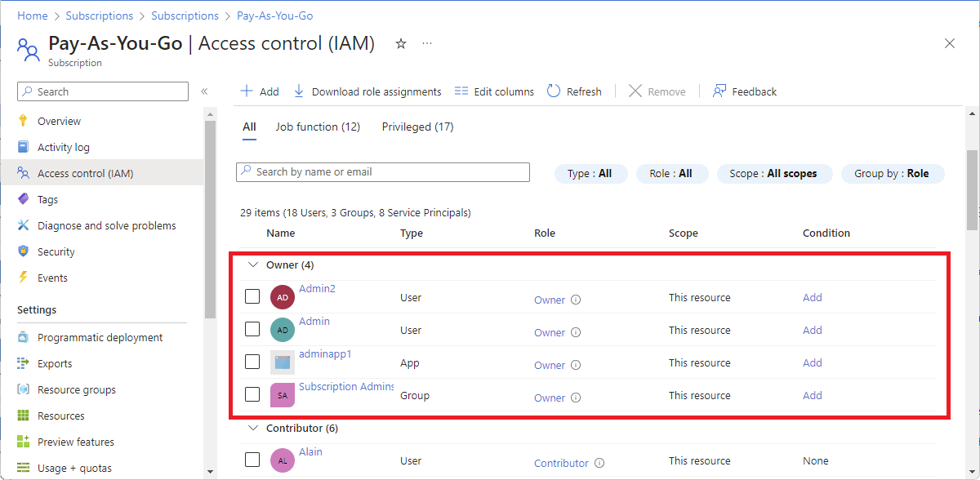Favorite this page with the star icon
The width and height of the screenshot is (980, 480).
[401, 44]
